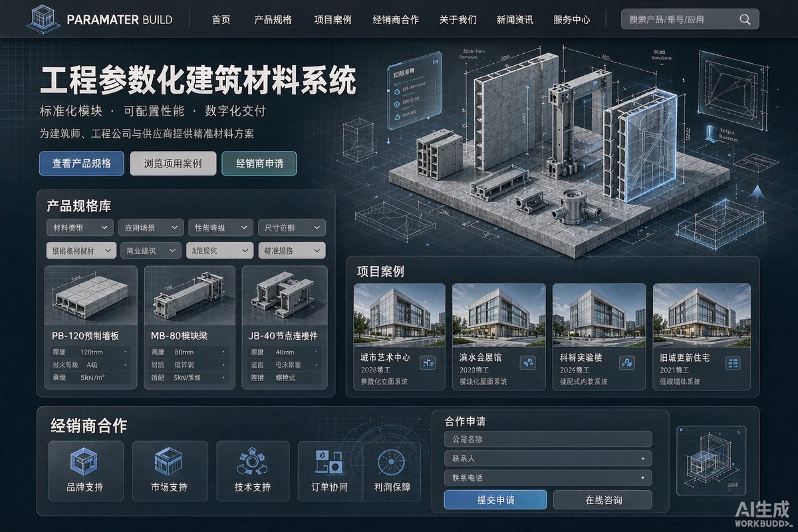The image size is (798, 532).
Task: Click the icon badge on 滨水会展馆 card
Action: point(529,362)
